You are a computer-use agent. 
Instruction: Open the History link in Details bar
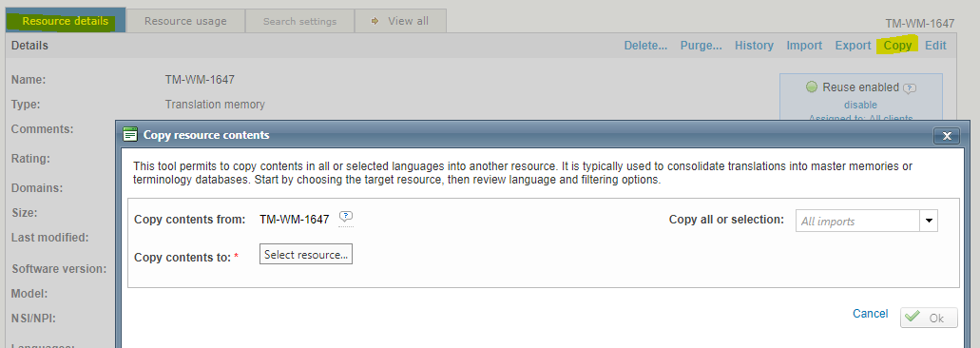pos(754,46)
